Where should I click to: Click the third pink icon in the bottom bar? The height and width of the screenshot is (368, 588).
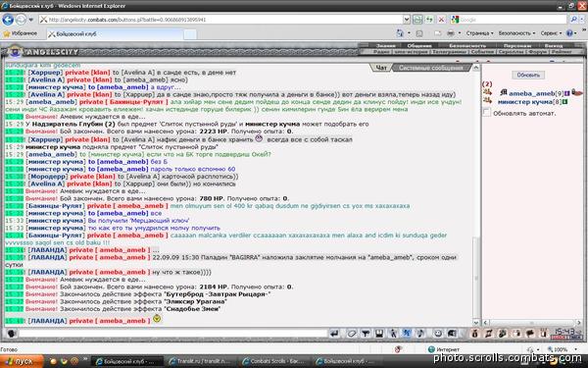coord(503,334)
